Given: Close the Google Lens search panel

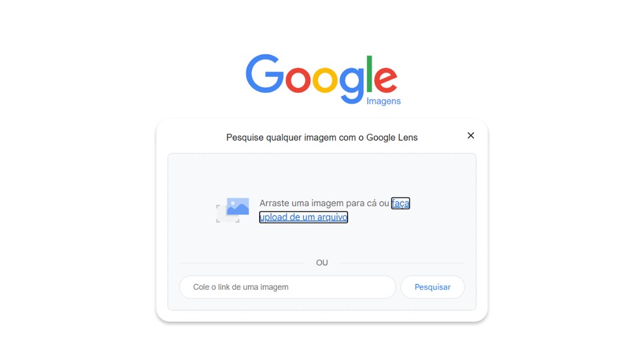Looking at the screenshot, I should (471, 135).
